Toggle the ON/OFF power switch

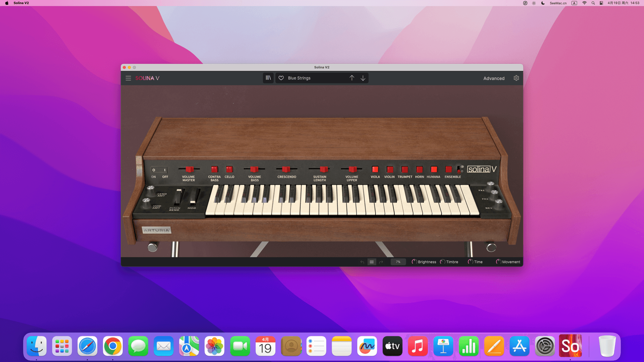159,170
